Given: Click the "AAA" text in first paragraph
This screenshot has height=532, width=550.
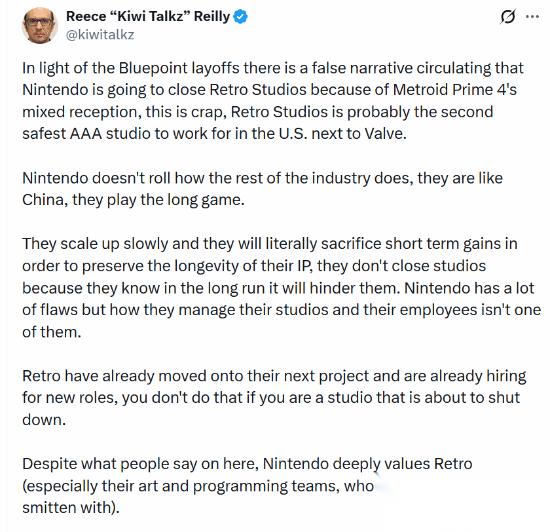Looking at the screenshot, I should [x=86, y=134].
